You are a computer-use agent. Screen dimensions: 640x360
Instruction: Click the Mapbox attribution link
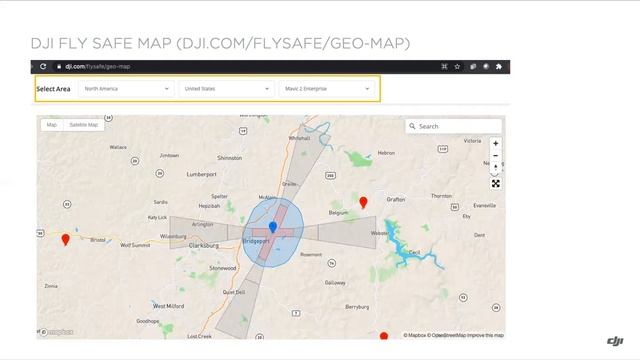(x=415, y=335)
